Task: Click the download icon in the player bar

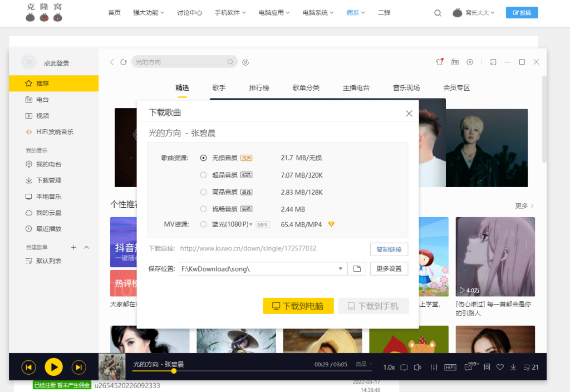Action: pos(513,367)
